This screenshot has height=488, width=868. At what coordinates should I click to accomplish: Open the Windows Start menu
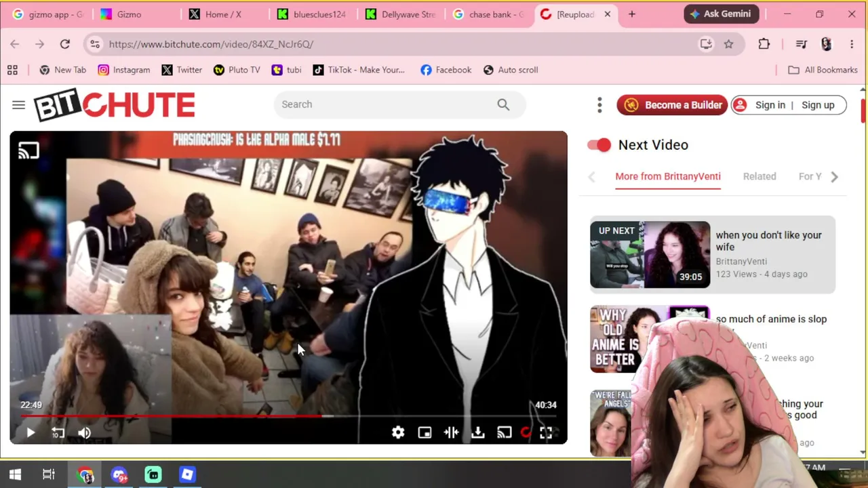point(15,474)
